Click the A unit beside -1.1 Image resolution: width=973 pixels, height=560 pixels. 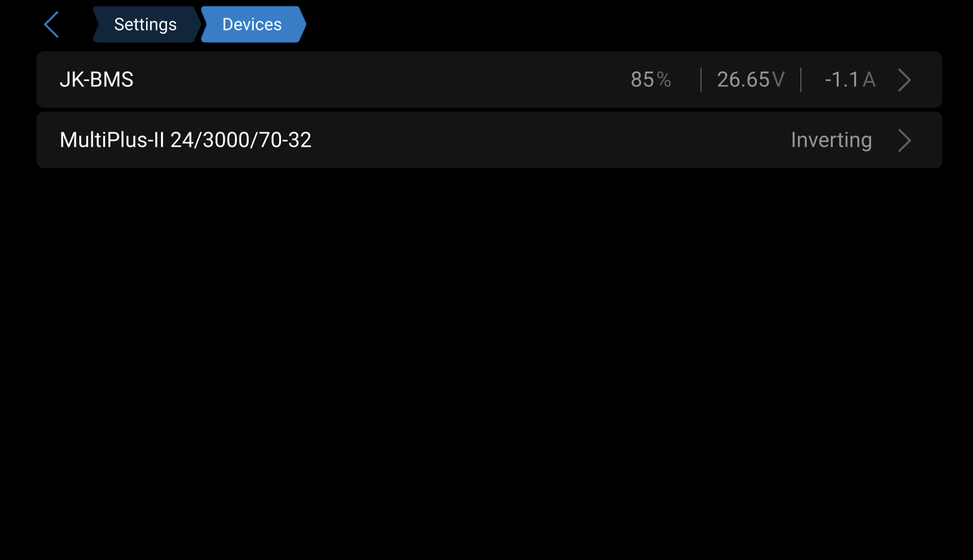(869, 80)
